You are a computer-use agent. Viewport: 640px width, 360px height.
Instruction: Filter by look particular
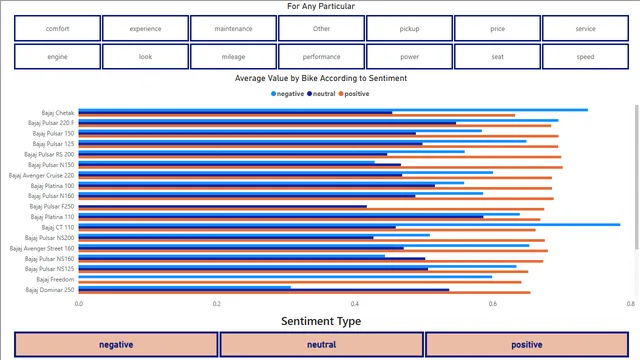coord(145,57)
